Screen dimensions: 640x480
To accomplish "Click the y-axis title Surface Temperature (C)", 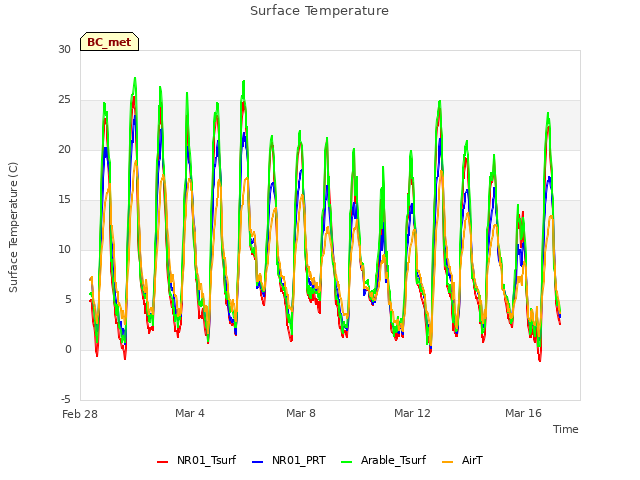I will (x=13, y=227).
